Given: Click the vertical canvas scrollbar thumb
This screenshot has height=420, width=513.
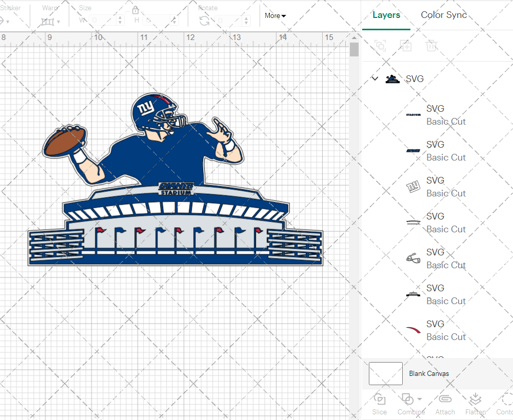Looking at the screenshot, I should [354, 49].
